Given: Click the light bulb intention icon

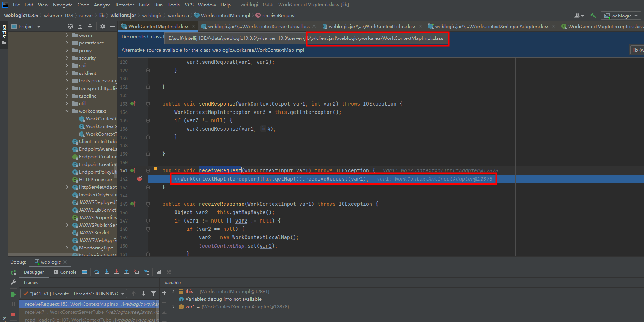Looking at the screenshot, I should click(x=155, y=169).
